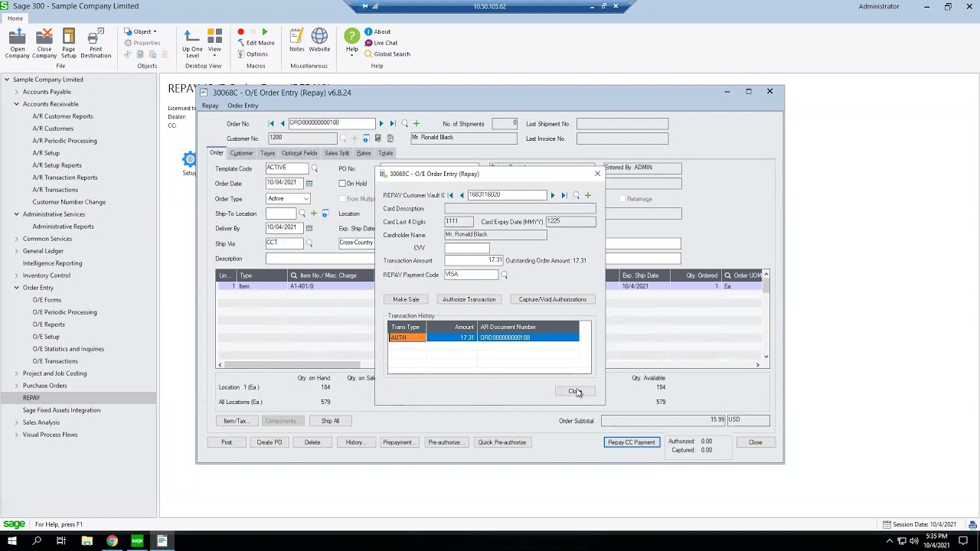
Task: Open the Website globe icon
Action: pos(319,41)
